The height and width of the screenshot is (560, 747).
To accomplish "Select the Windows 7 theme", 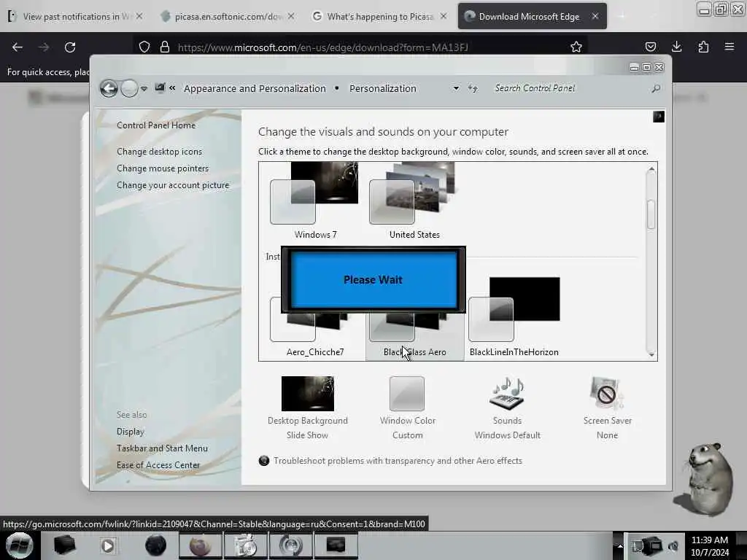I will point(315,201).
